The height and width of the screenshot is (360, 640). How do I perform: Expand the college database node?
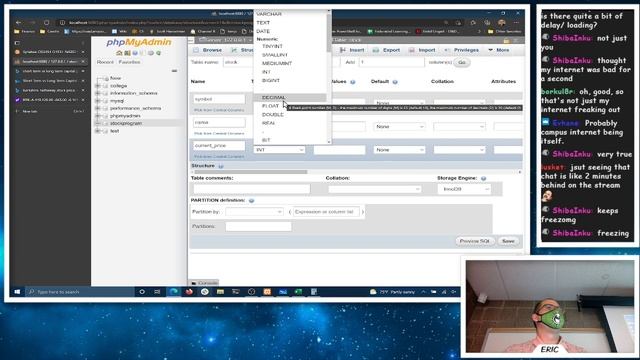(x=98, y=86)
